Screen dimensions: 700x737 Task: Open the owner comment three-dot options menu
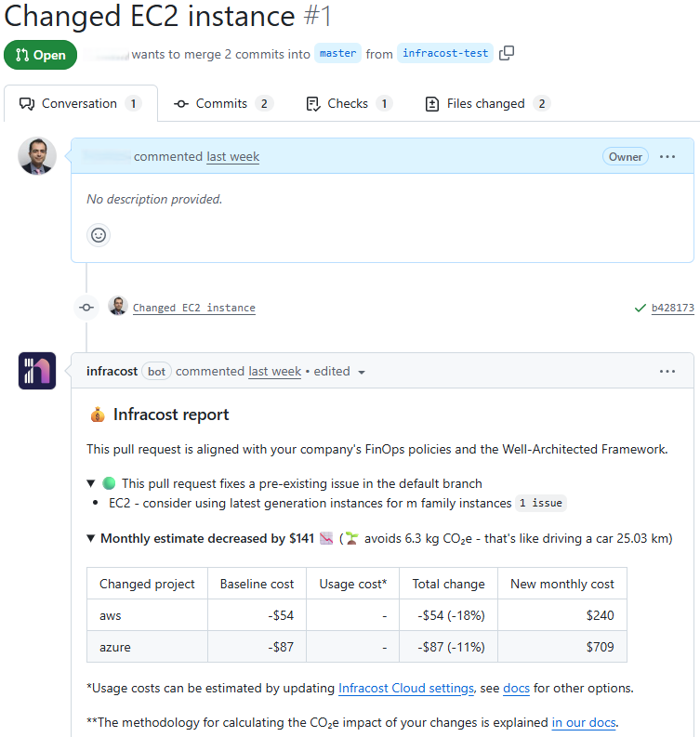point(667,157)
